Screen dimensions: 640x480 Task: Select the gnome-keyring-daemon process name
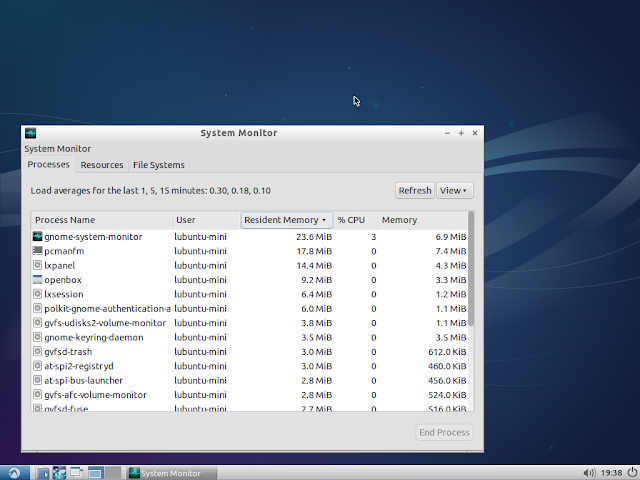click(x=93, y=338)
